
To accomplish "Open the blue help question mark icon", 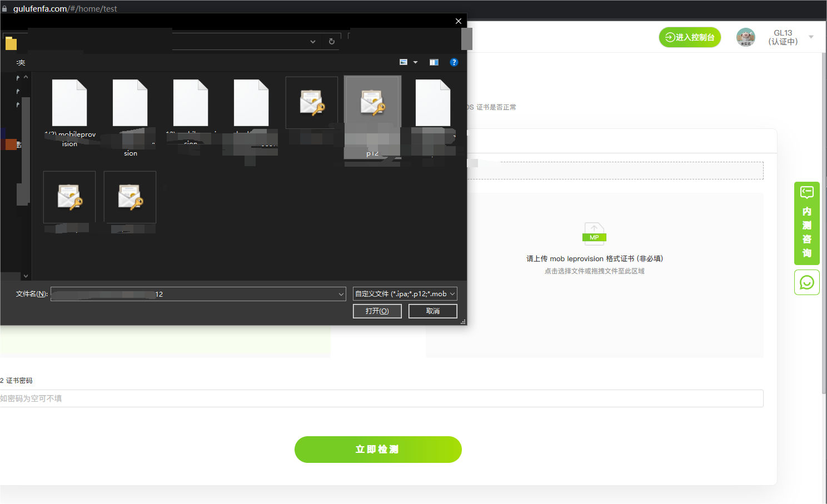I will point(454,62).
